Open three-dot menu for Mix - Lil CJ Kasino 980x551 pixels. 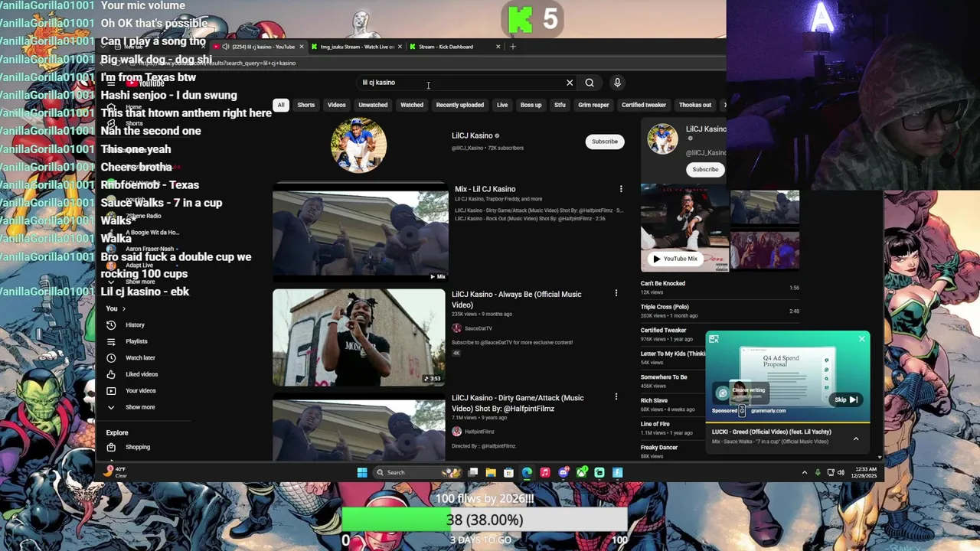(621, 189)
